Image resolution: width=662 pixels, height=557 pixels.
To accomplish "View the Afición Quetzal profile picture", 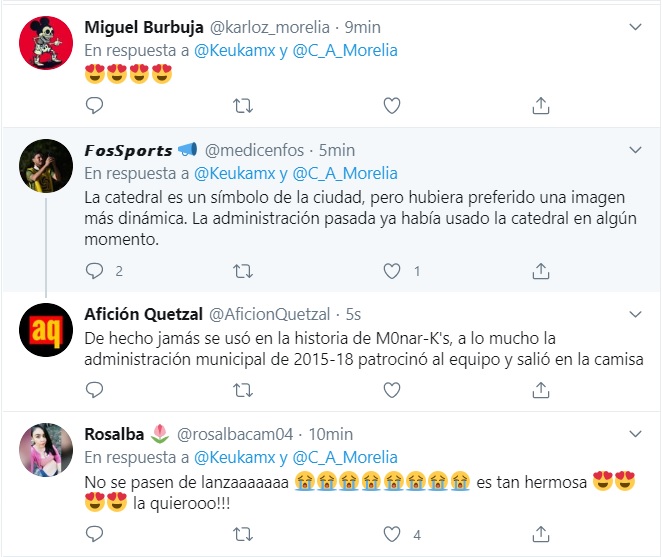I will [46, 327].
